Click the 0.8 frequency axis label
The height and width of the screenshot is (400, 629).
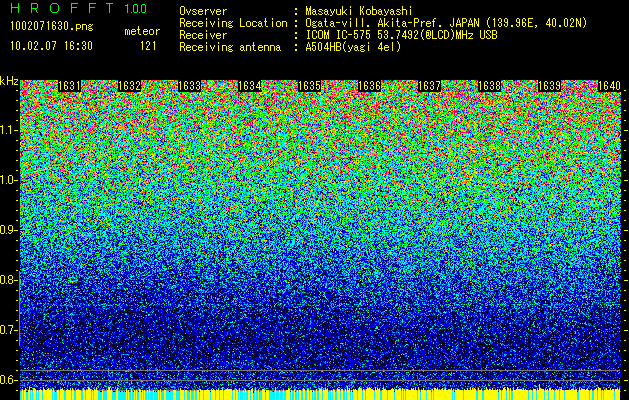pyautogui.click(x=8, y=280)
